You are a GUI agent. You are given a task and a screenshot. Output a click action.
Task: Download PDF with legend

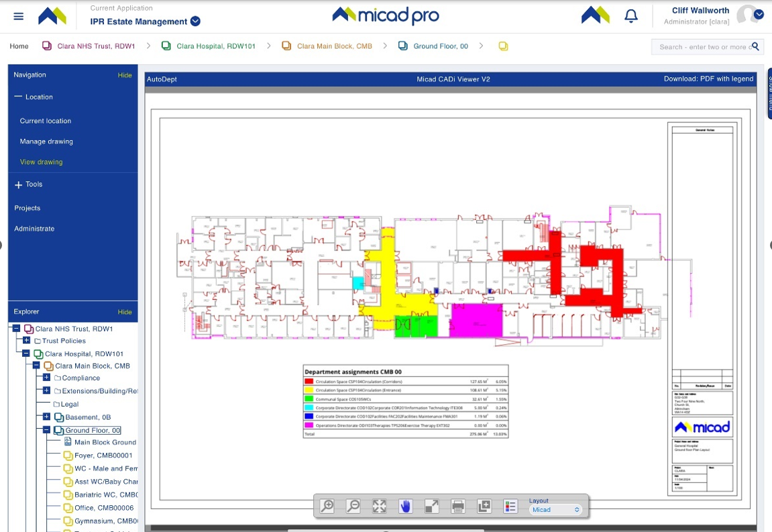pyautogui.click(x=708, y=78)
